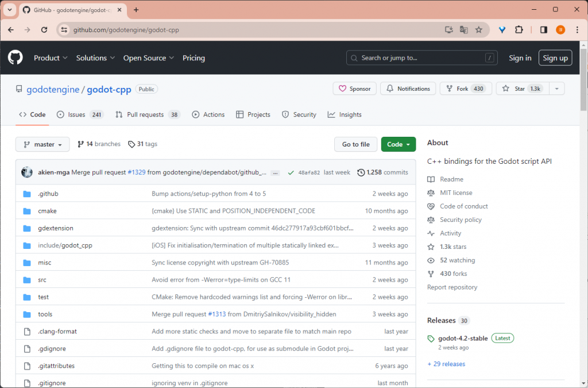Screen dimensions: 588x388
Task: Open browser extensions puzzle icon
Action: coord(519,30)
